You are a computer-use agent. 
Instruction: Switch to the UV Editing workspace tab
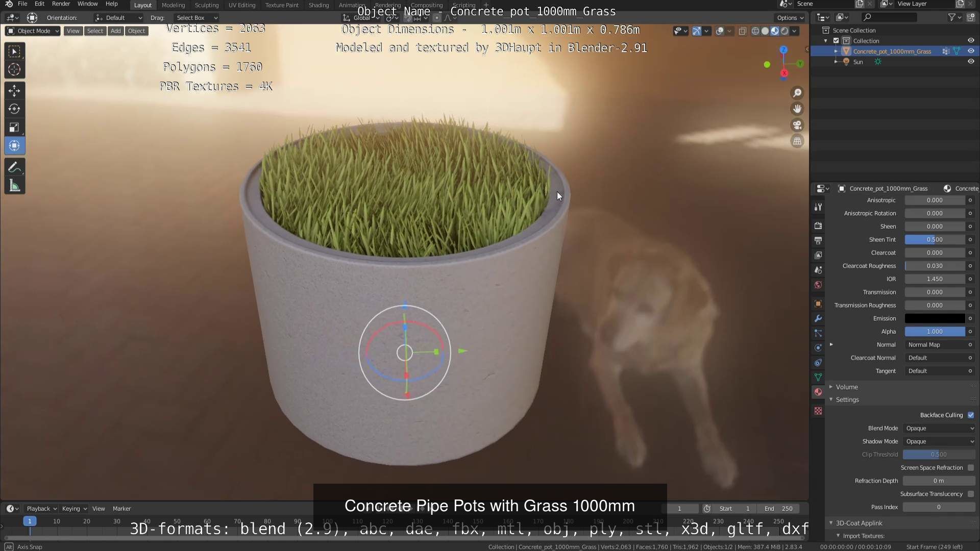(242, 5)
